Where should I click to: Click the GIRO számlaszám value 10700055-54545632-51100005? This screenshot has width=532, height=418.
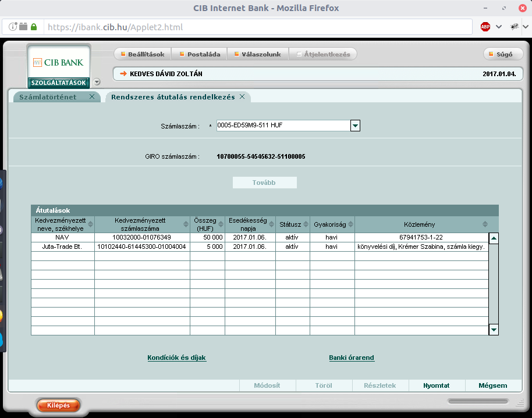pos(261,156)
